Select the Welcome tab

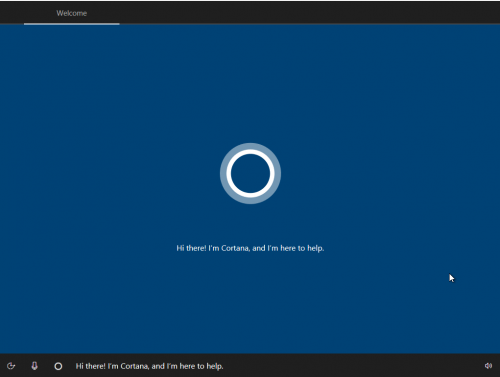tap(71, 13)
